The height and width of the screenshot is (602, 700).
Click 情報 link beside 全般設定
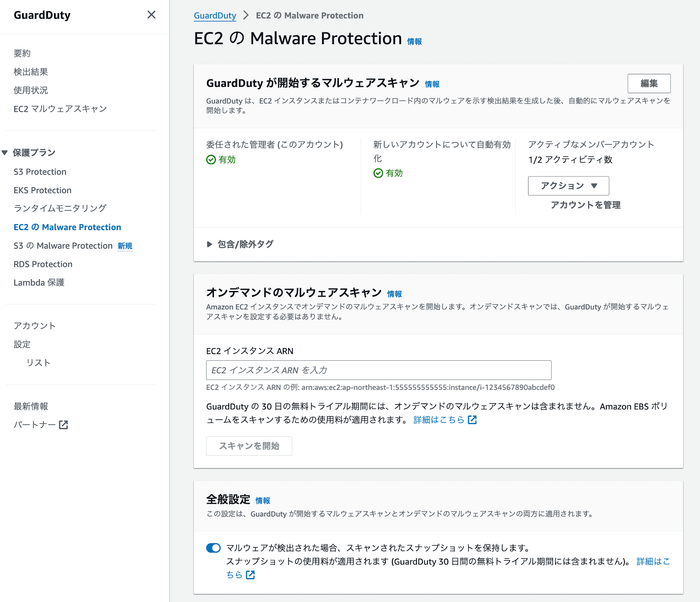tap(263, 500)
